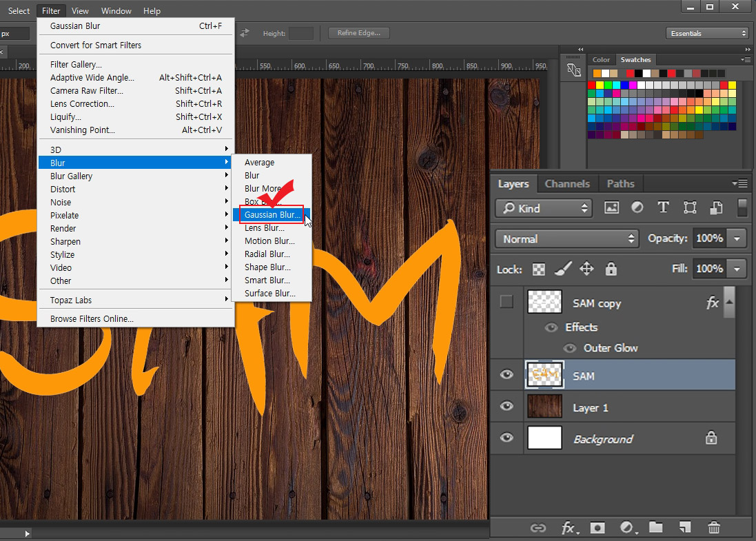This screenshot has width=756, height=541.
Task: Choose Gaussian Blur from Blur submenu
Action: click(272, 214)
